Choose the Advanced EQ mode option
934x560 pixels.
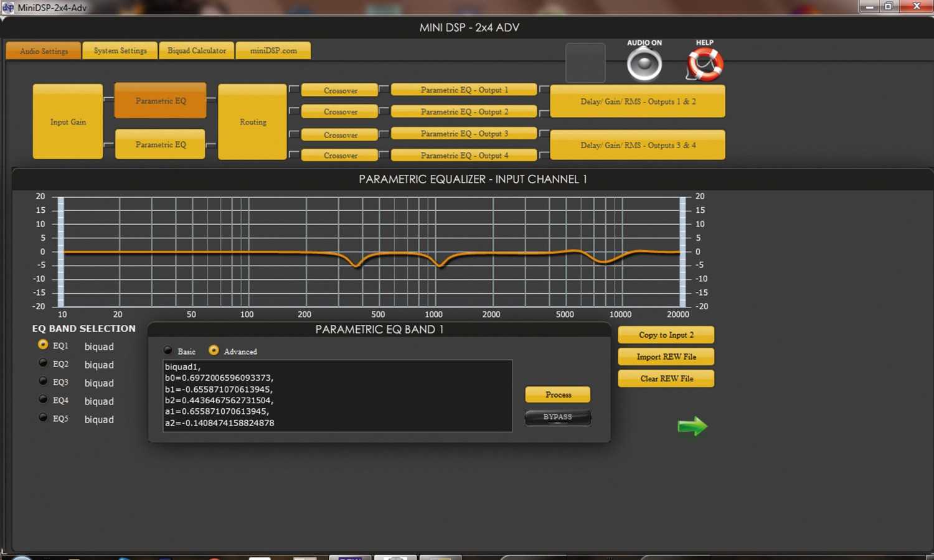(x=214, y=350)
